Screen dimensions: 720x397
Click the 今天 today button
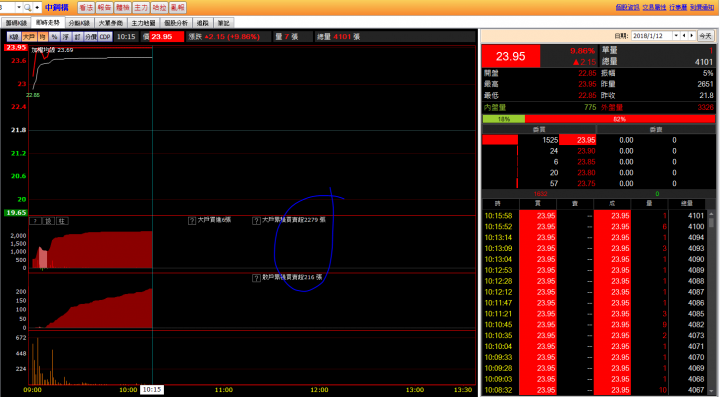(705, 36)
